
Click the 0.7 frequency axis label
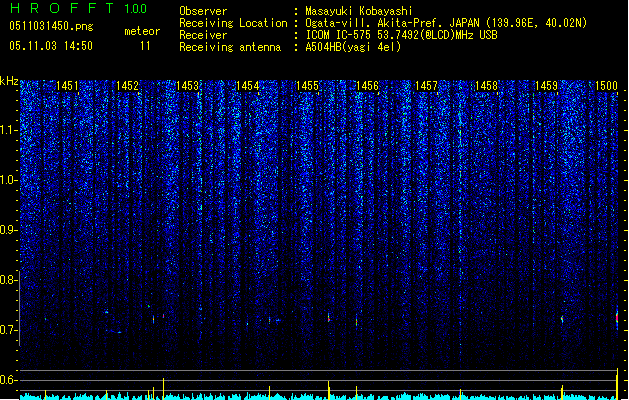pos(8,330)
